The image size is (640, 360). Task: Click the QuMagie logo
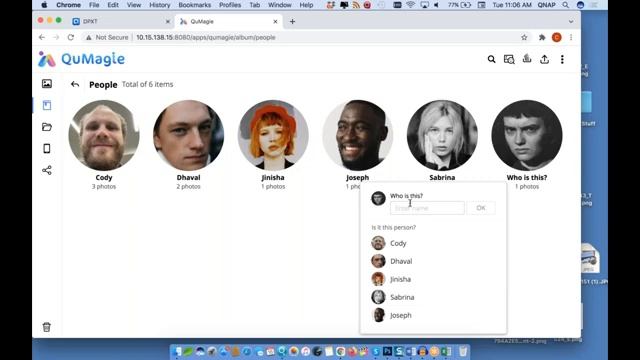click(x=81, y=59)
